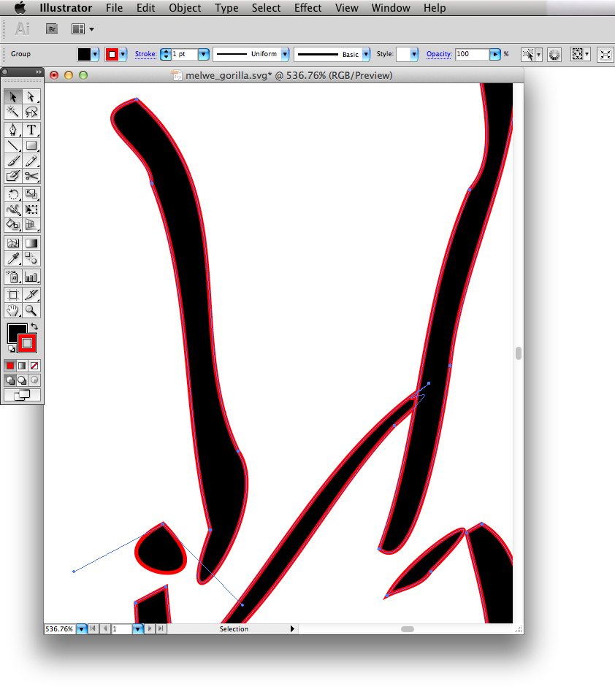Select the Type tool
This screenshot has width=615, height=700.
(x=31, y=129)
